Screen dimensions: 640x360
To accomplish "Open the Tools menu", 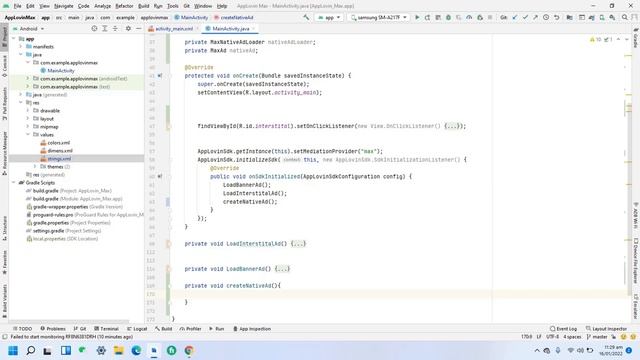I will coord(173,6).
